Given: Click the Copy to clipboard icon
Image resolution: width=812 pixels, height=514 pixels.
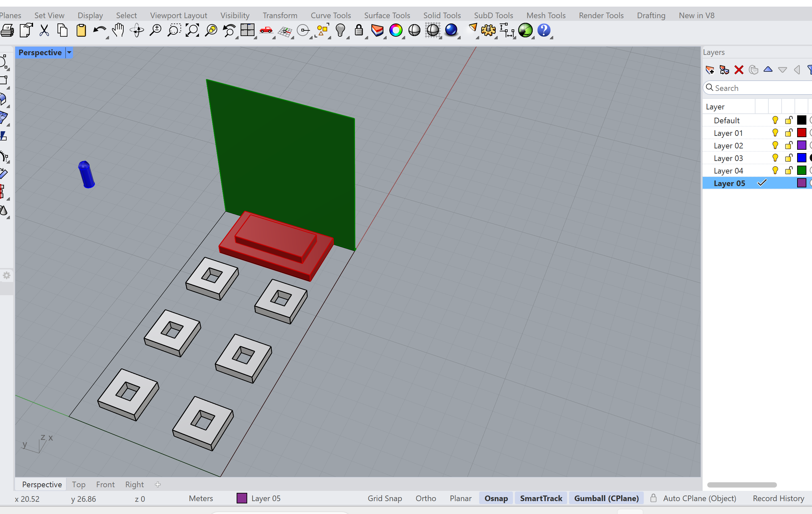Looking at the screenshot, I should click(x=62, y=31).
